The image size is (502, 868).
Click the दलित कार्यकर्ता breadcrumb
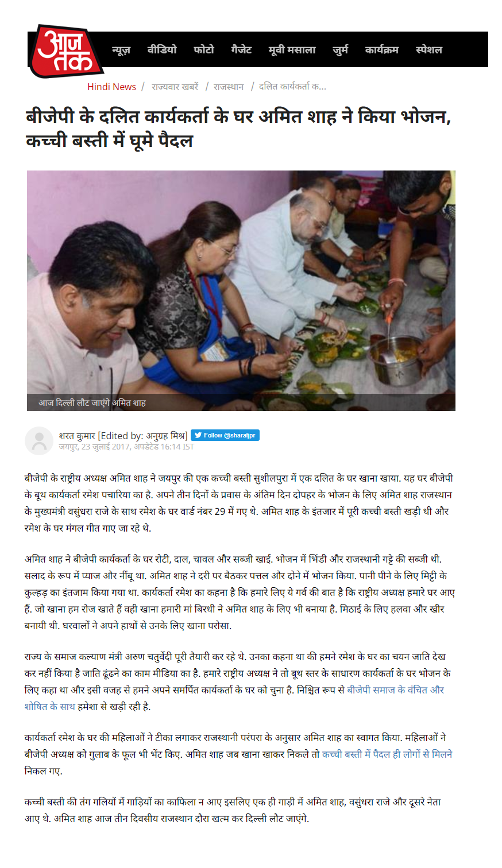[x=292, y=87]
